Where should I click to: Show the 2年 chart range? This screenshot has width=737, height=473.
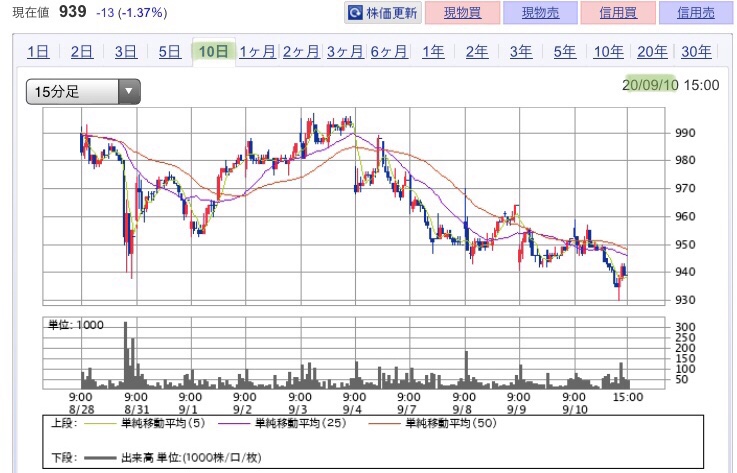pyautogui.click(x=477, y=51)
